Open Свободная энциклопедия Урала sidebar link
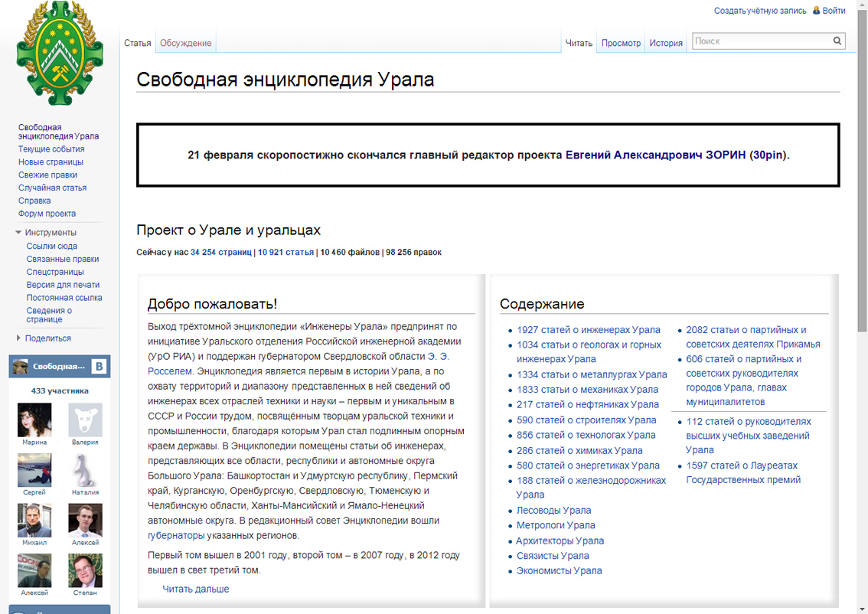The image size is (868, 614). tap(58, 132)
